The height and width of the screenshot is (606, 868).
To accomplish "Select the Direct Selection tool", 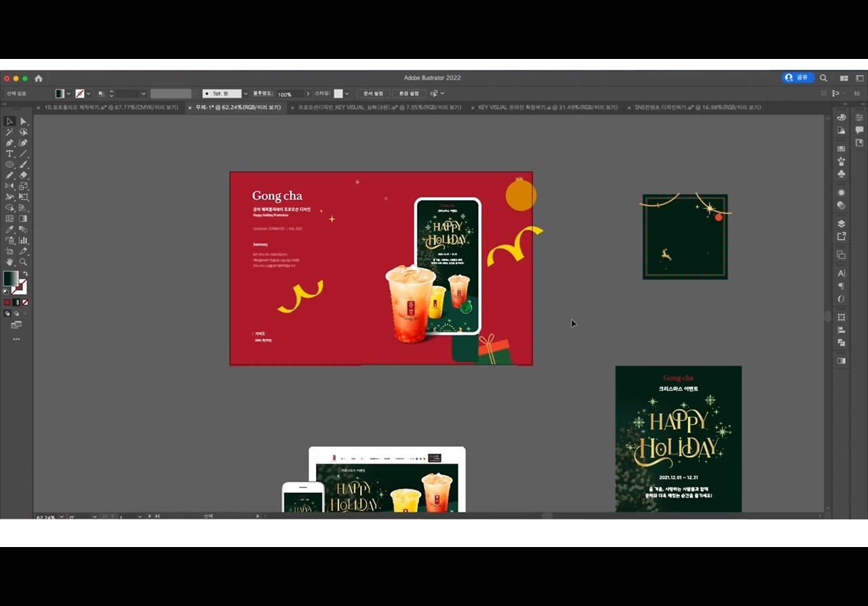I will [x=23, y=121].
